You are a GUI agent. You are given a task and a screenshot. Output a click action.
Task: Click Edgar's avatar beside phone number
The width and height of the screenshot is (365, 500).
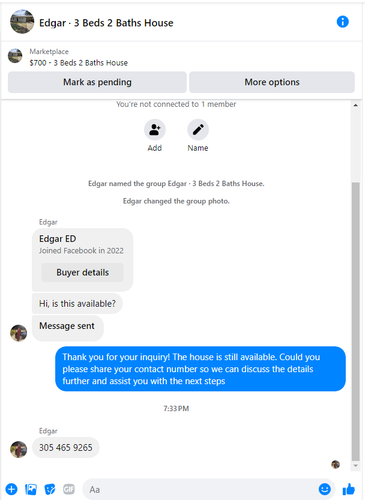point(19,450)
